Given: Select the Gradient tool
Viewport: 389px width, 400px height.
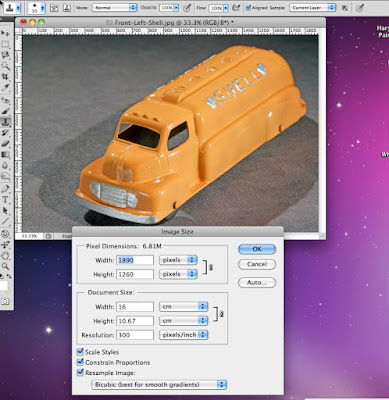Looking at the screenshot, I should pyautogui.click(x=5, y=154).
